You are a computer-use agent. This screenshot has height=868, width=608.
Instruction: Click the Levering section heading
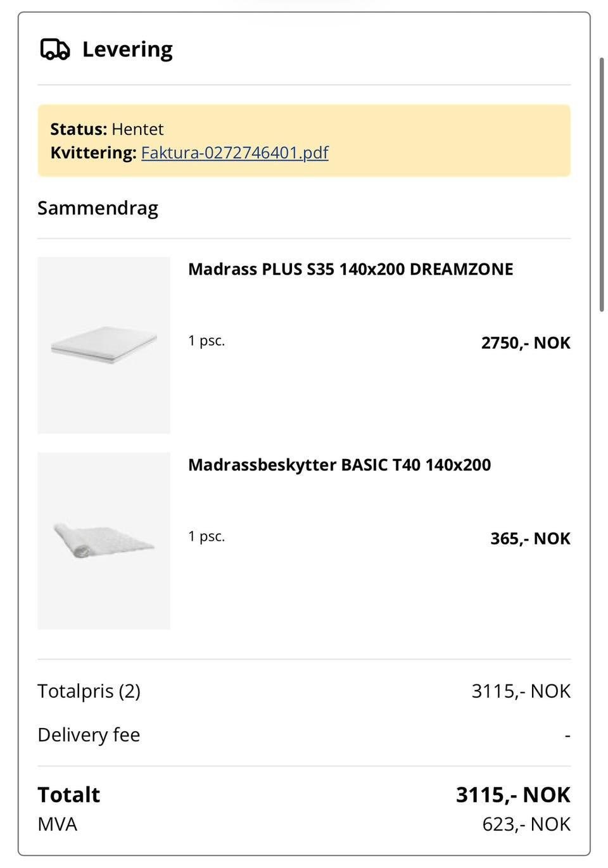click(x=127, y=49)
